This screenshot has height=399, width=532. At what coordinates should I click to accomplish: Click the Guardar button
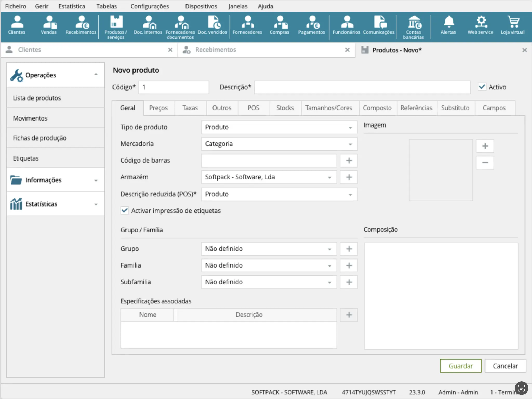[461, 366]
